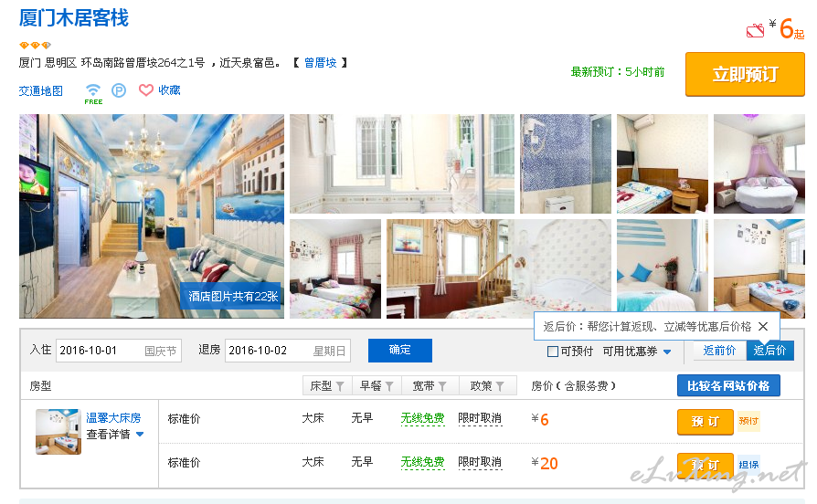Click the red gift envelope icon
817x504 pixels.
[755, 31]
